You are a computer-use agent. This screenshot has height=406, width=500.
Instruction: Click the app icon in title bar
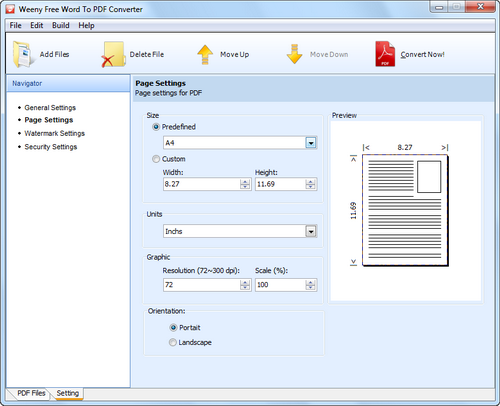(x=10, y=9)
